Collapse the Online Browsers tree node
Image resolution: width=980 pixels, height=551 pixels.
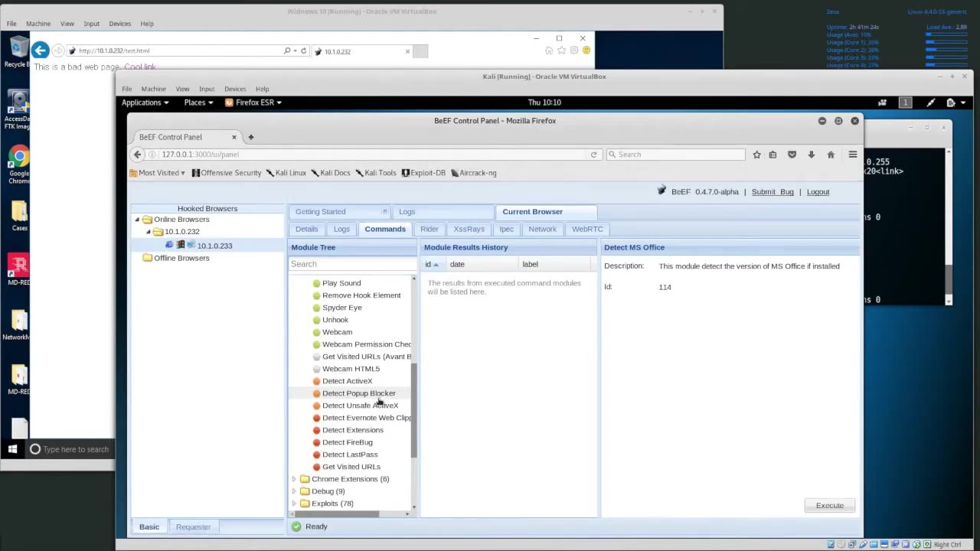(x=138, y=220)
